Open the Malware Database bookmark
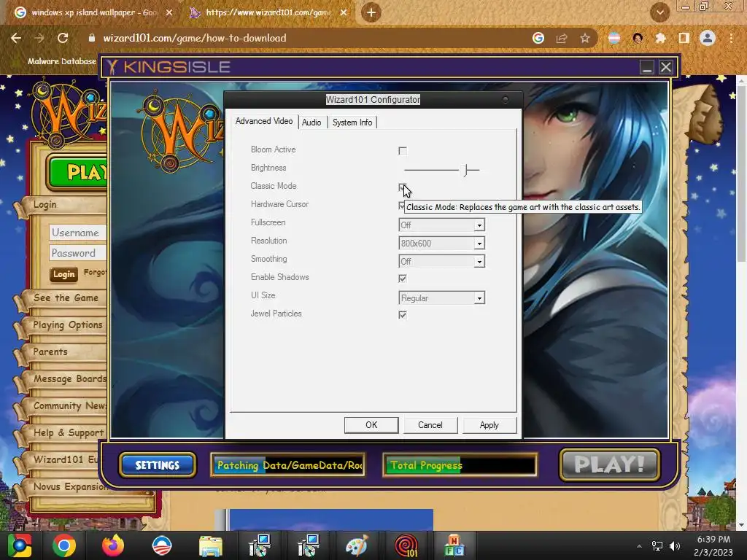 click(62, 61)
